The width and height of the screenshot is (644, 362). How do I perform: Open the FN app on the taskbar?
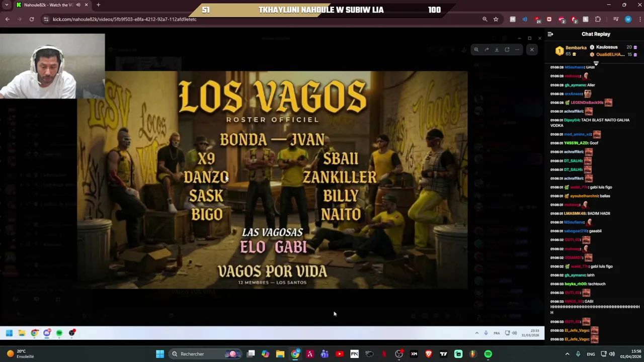354,354
